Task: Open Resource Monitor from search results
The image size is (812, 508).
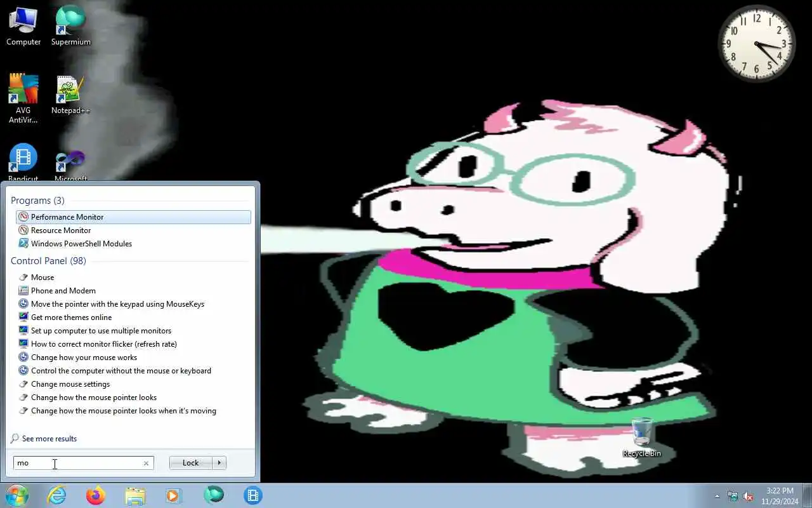Action: click(x=133, y=231)
